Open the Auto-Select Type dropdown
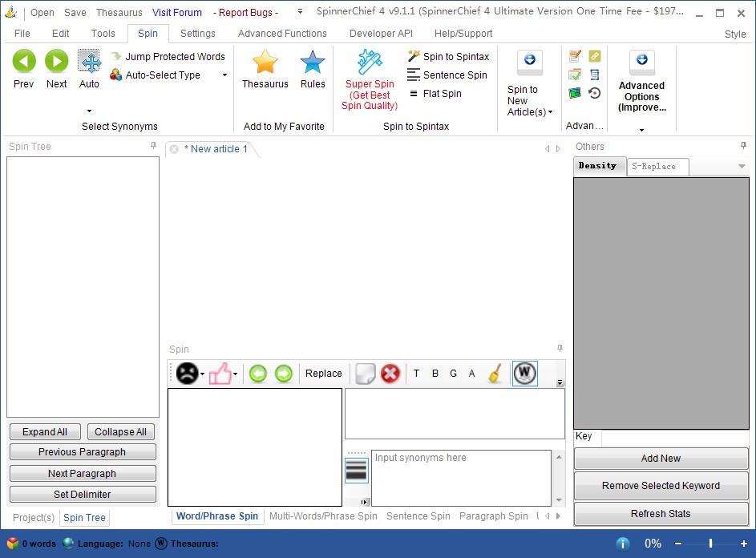Screen dimensions: 756x558 click(224, 75)
